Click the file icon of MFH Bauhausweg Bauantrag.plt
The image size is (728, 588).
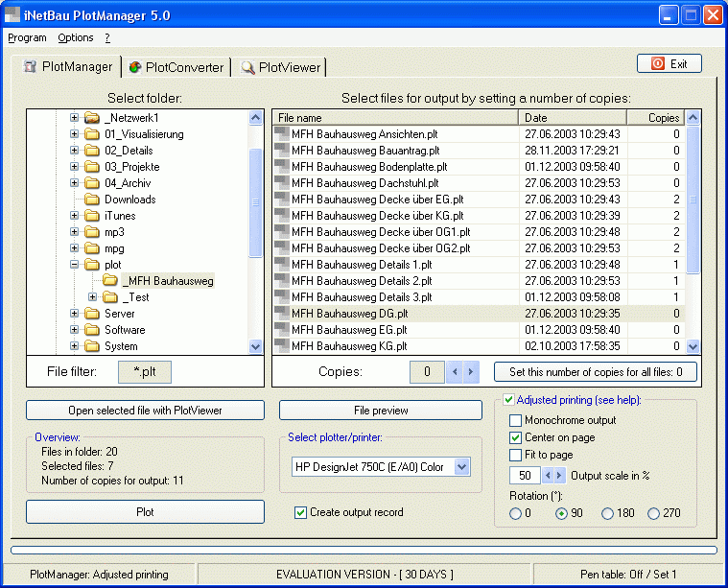(x=282, y=150)
